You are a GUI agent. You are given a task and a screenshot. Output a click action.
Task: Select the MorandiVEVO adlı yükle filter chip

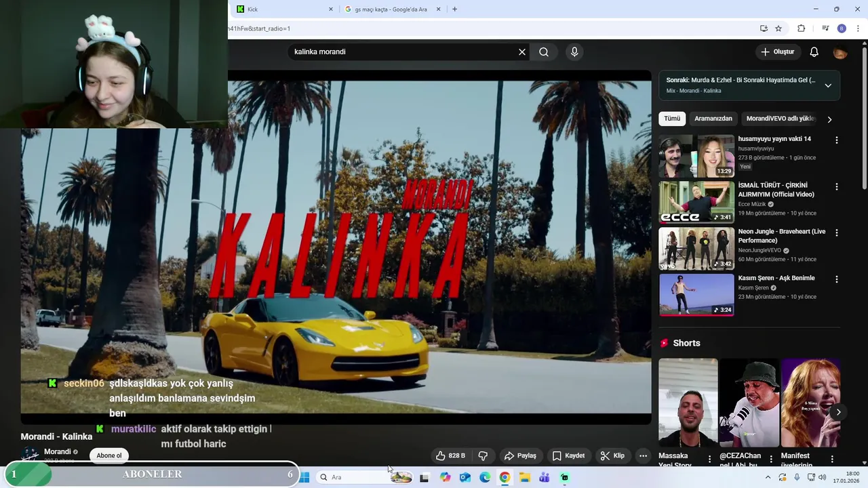(780, 119)
